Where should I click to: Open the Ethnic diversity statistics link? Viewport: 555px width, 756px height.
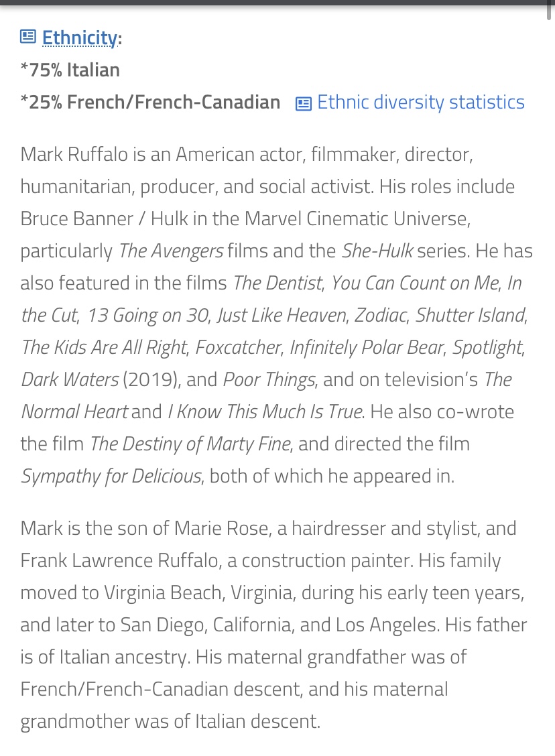tap(421, 103)
